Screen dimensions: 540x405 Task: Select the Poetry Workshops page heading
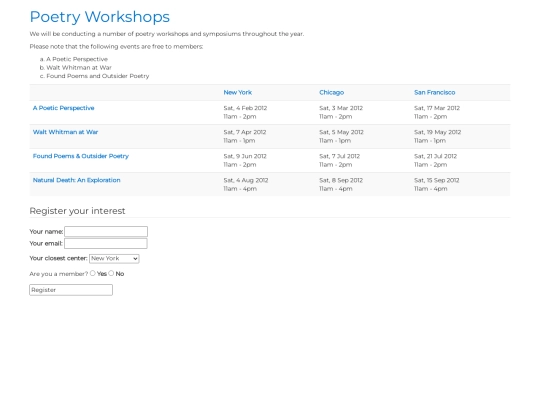click(x=100, y=17)
